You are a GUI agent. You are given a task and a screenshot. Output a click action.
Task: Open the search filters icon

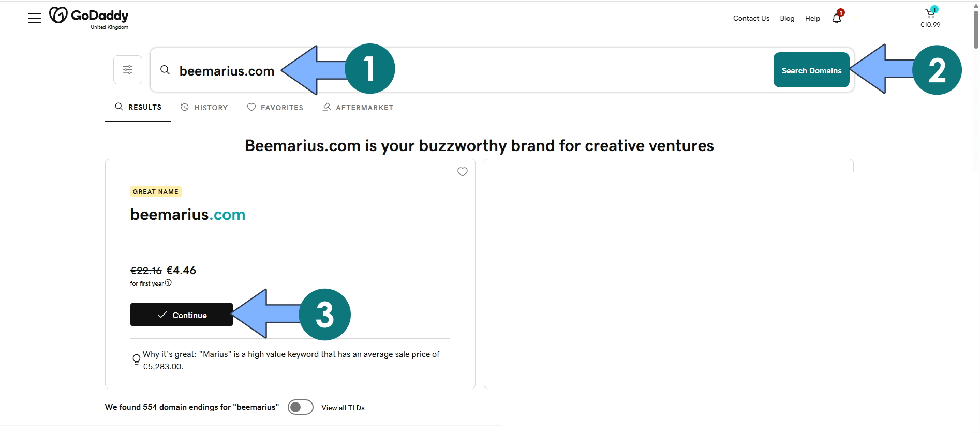(x=128, y=70)
